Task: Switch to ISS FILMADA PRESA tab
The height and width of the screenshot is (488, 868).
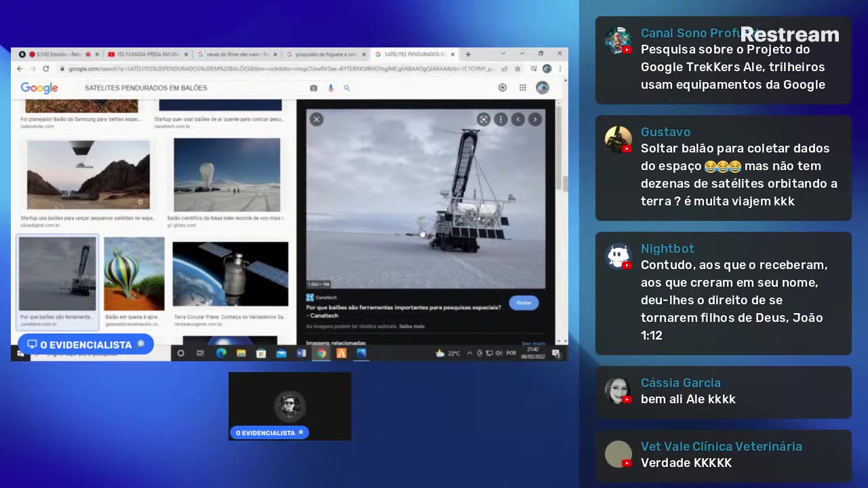Action: coord(146,54)
